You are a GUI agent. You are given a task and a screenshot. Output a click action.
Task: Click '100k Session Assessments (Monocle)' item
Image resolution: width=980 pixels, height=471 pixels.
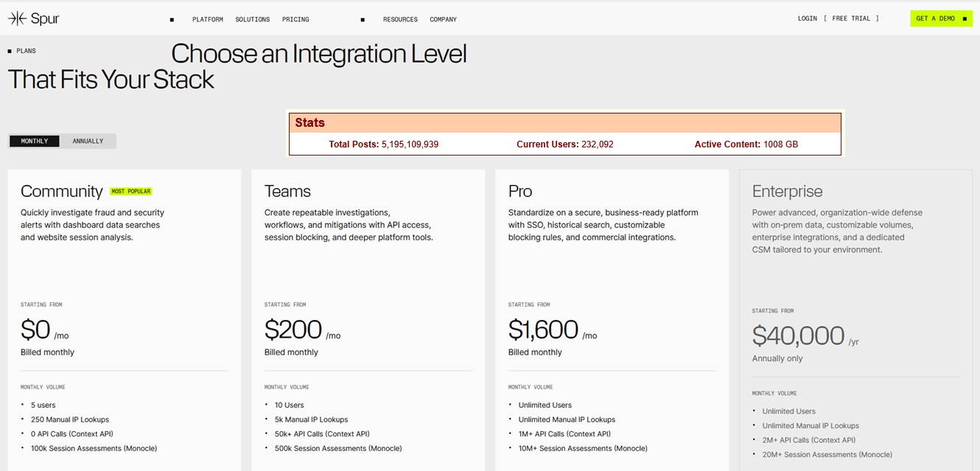point(94,448)
